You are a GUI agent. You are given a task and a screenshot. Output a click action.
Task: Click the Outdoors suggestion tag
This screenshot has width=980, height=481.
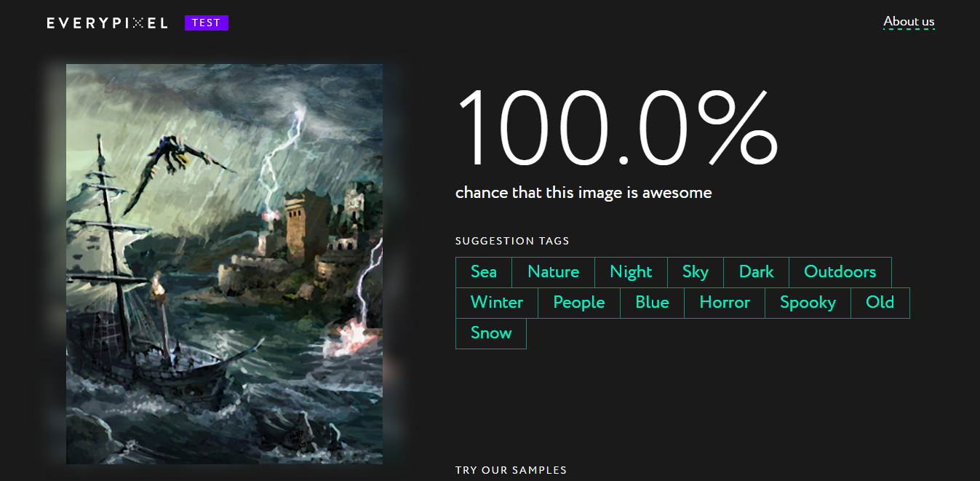point(840,272)
